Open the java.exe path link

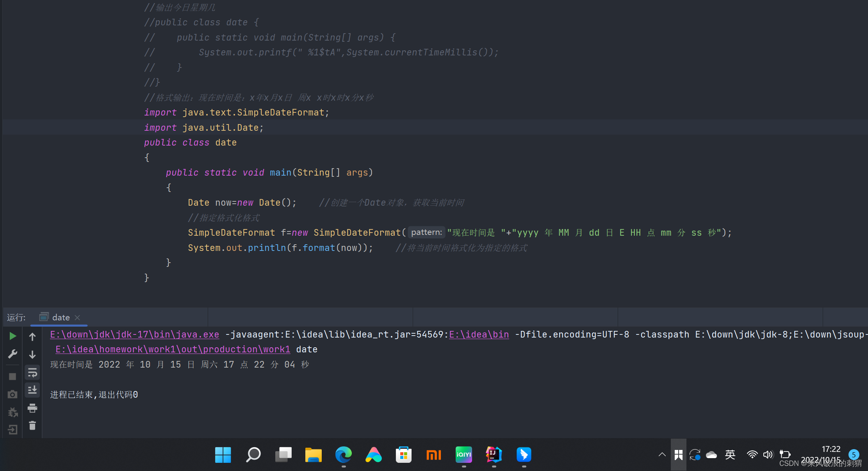(134, 334)
